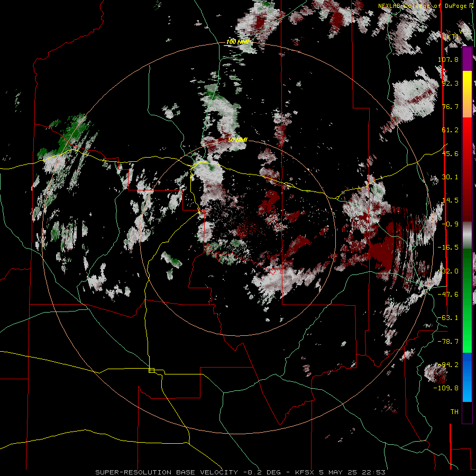This screenshot has height=476, width=476.
Task: Click the 92.3 velocity scale value
Action: pyautogui.click(x=450, y=83)
